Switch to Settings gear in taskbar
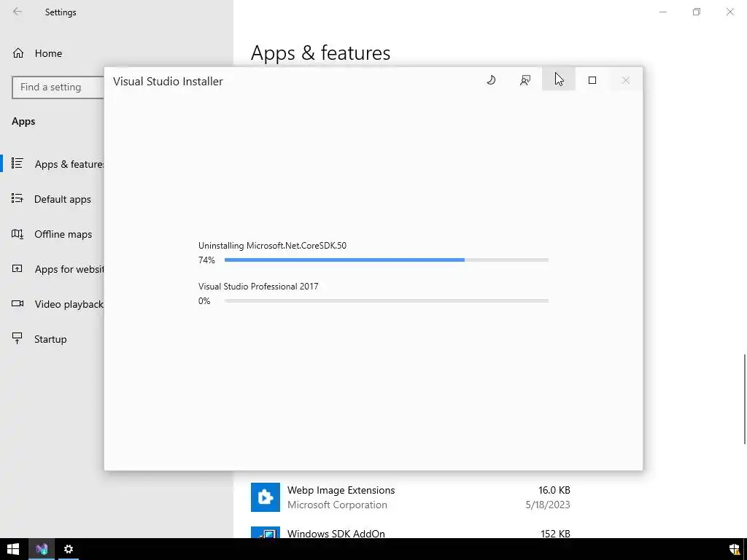The image size is (747, 560). [x=69, y=549]
